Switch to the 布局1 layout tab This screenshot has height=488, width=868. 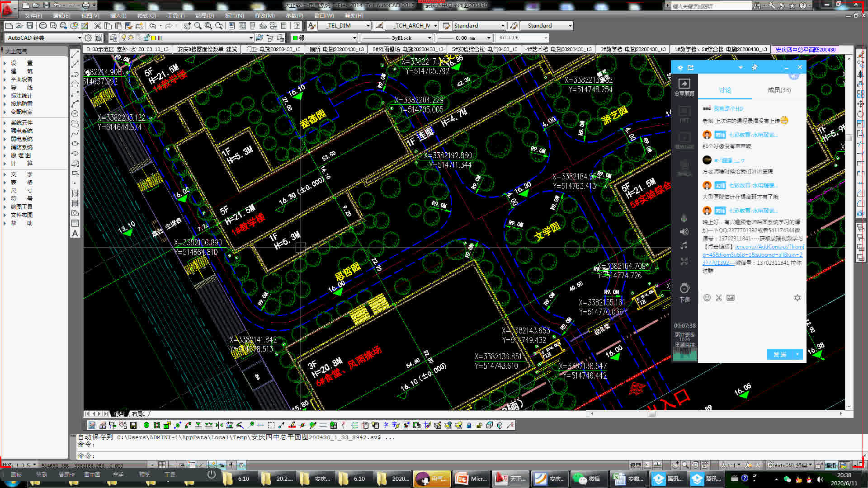(x=138, y=413)
